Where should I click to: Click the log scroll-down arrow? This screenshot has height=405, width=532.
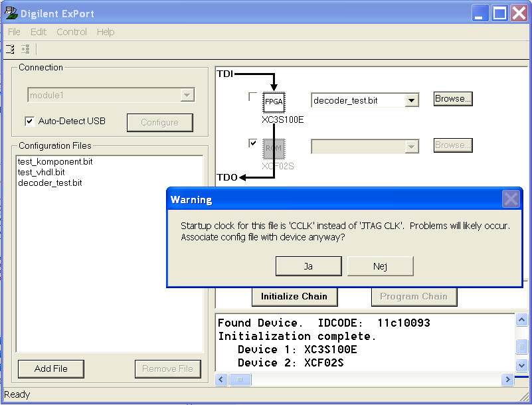click(521, 365)
